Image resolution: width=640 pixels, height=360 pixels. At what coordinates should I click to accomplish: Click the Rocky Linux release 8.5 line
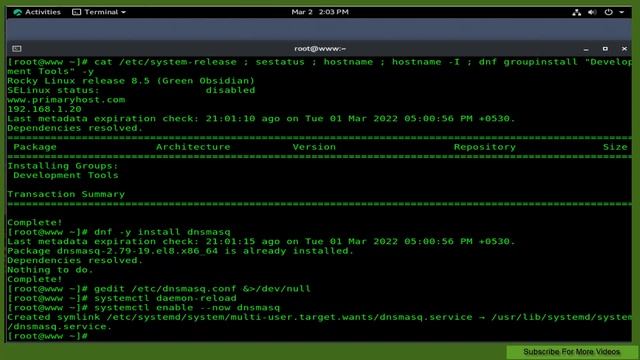(131, 81)
